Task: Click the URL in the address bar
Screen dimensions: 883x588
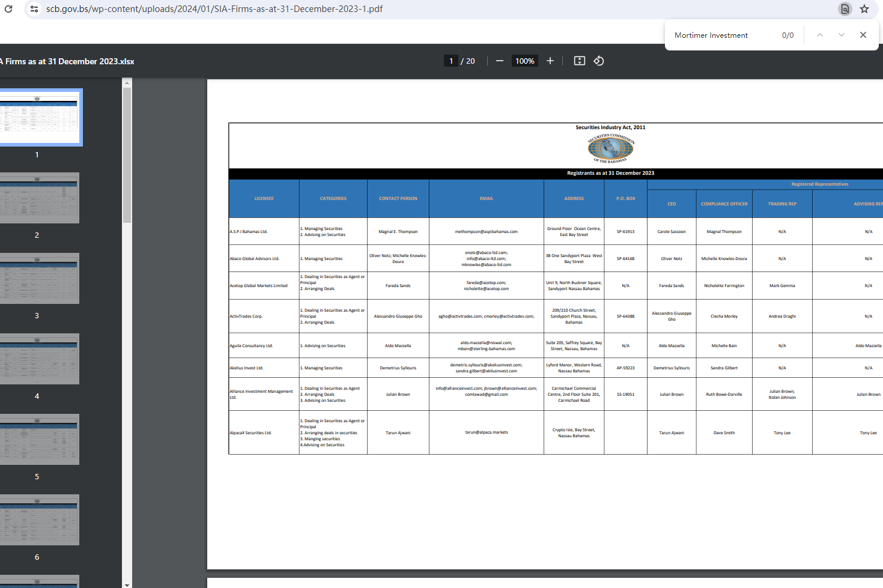Action: click(x=214, y=9)
